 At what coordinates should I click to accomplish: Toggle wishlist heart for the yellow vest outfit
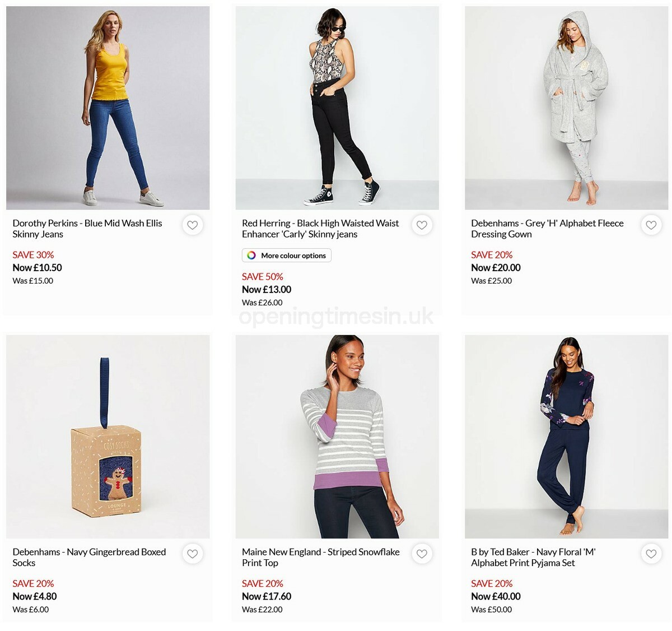(193, 225)
